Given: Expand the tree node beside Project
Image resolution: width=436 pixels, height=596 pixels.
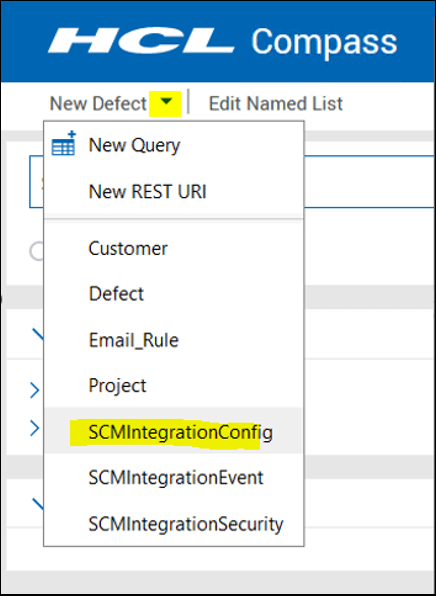Looking at the screenshot, I should (x=35, y=390).
